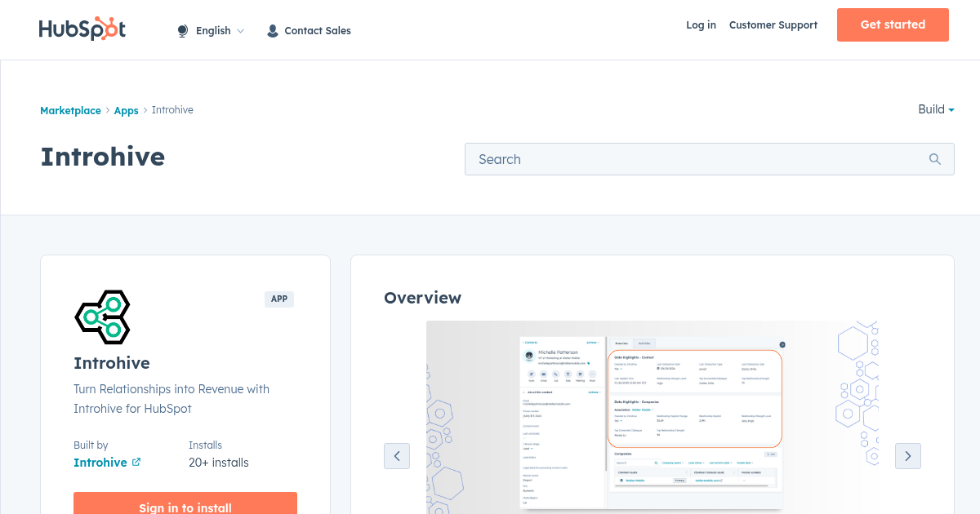Open Contact Sales link
Viewport: 980px width, 514px height.
(318, 31)
